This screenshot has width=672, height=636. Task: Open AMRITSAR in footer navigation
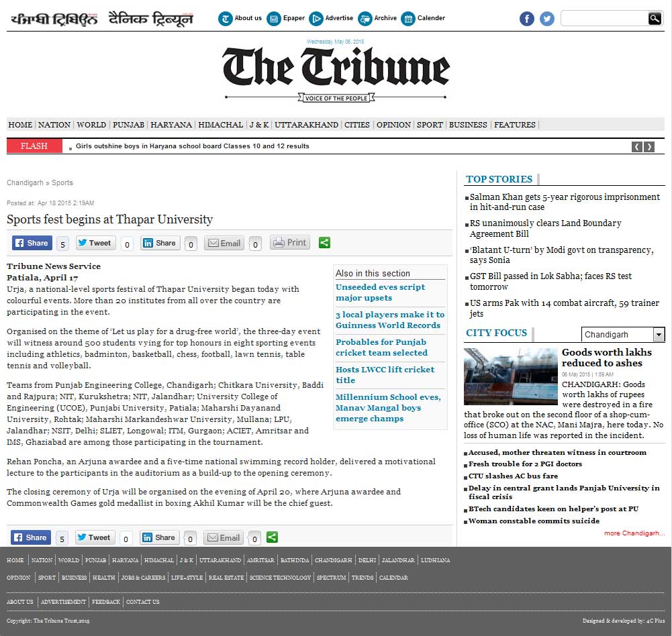[x=260, y=560]
